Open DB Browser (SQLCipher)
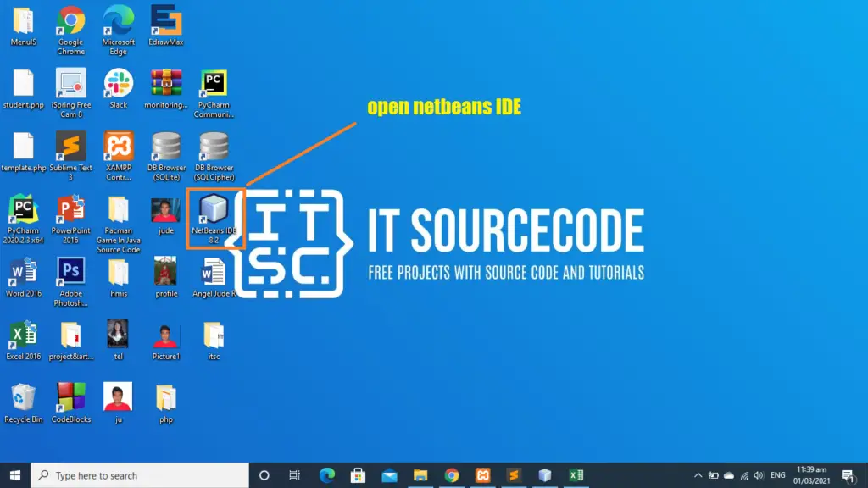Screen dimensions: 868x488 [x=214, y=148]
